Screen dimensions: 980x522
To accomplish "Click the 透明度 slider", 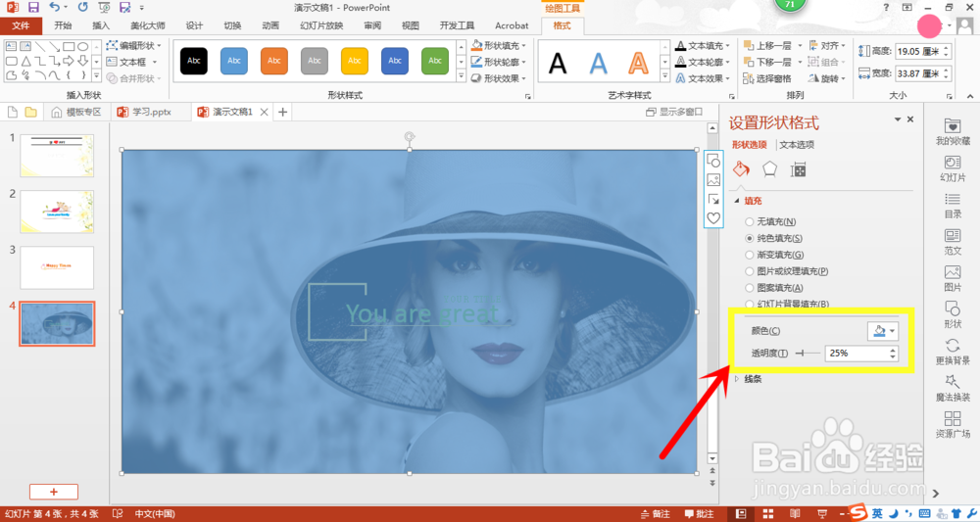I will [808, 354].
